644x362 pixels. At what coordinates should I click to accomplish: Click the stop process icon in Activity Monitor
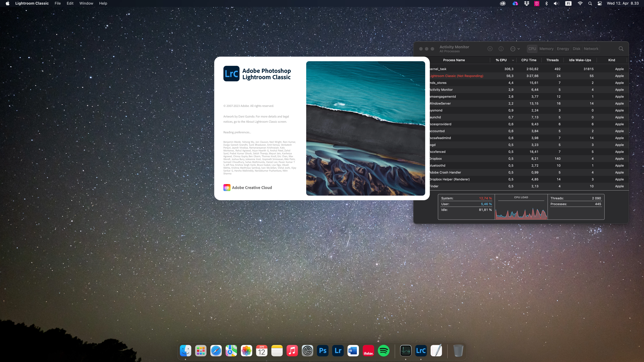click(x=490, y=49)
